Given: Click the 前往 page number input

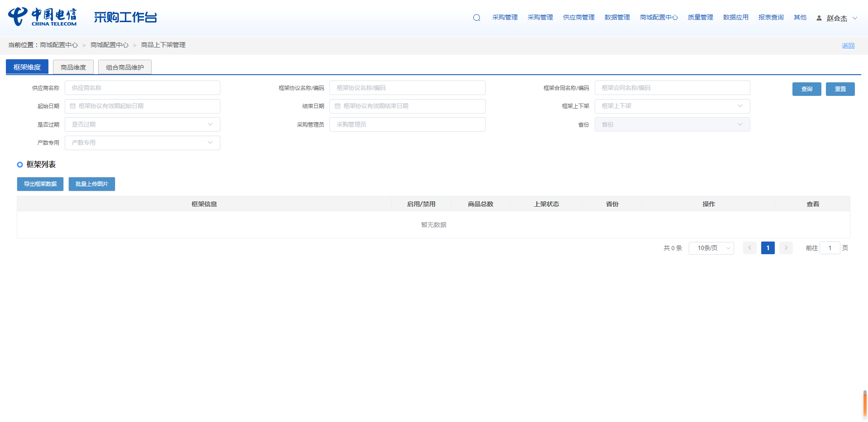Looking at the screenshot, I should (x=830, y=248).
